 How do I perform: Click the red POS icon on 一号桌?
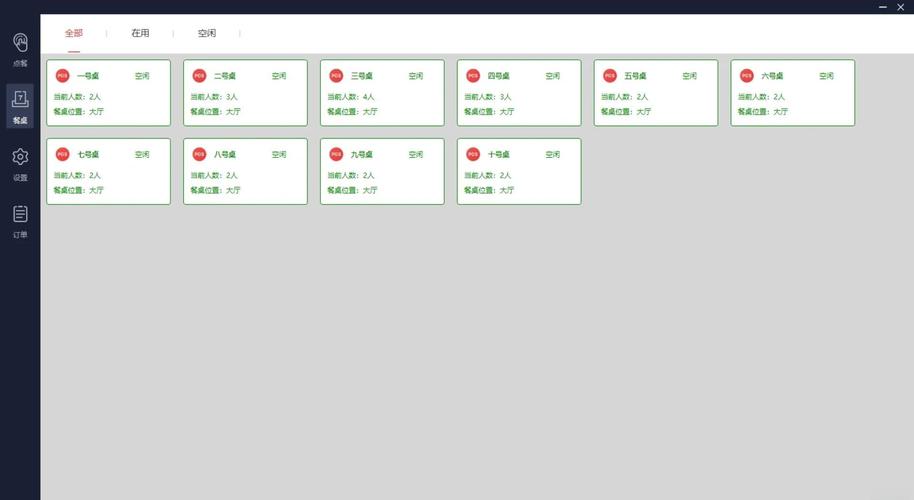tap(62, 76)
